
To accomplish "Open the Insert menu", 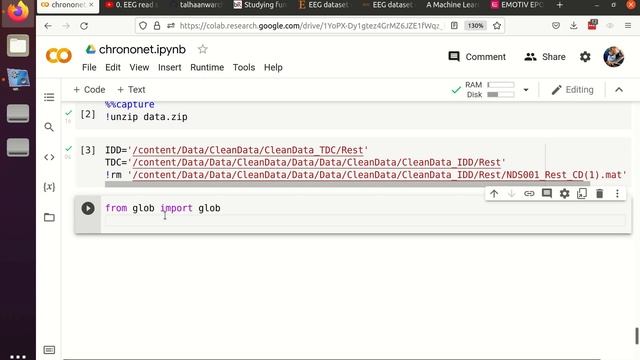I will click(x=169, y=67).
